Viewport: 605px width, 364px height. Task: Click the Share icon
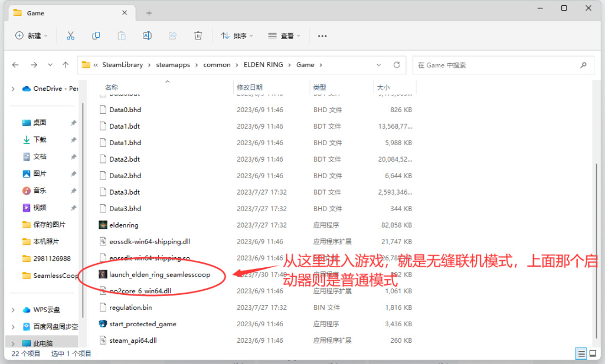172,35
